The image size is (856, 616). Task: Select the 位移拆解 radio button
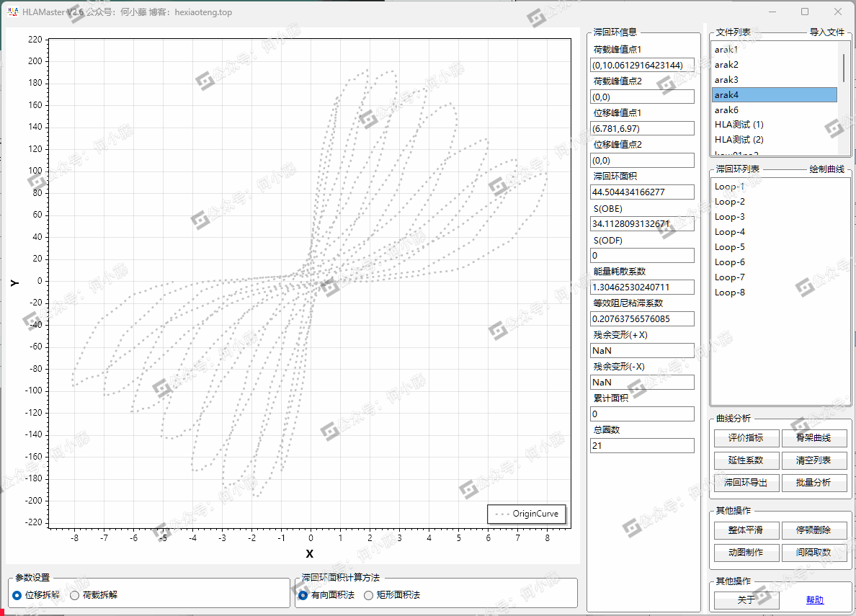tap(17, 595)
